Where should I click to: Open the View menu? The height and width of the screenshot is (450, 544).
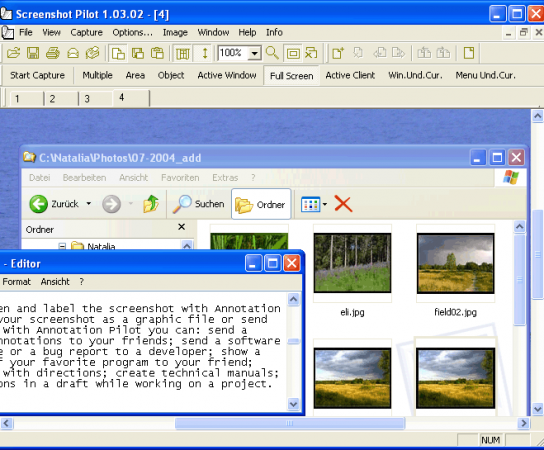pos(51,32)
